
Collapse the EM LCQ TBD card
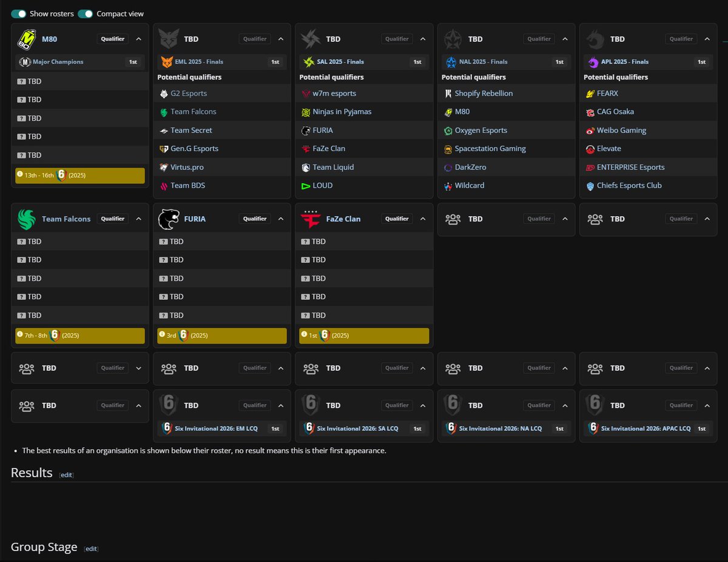281,405
